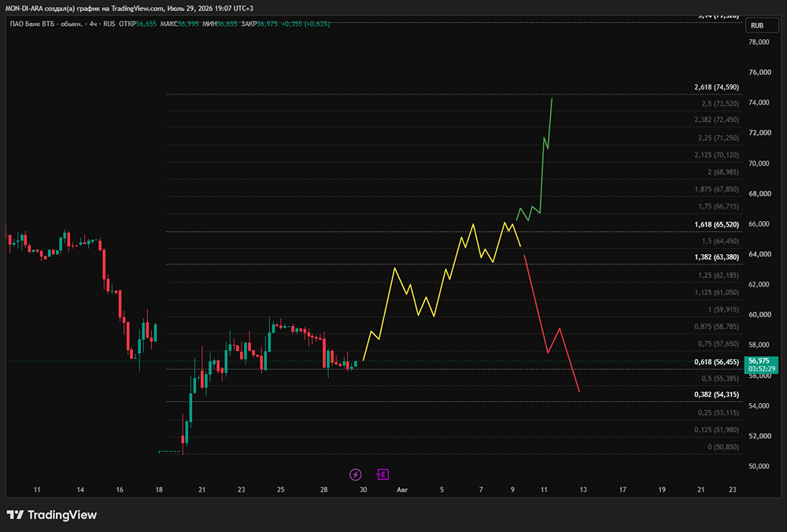Image resolution: width=787 pixels, height=532 pixels.
Task: Click the Авг month label on time axis
Action: coord(402,490)
